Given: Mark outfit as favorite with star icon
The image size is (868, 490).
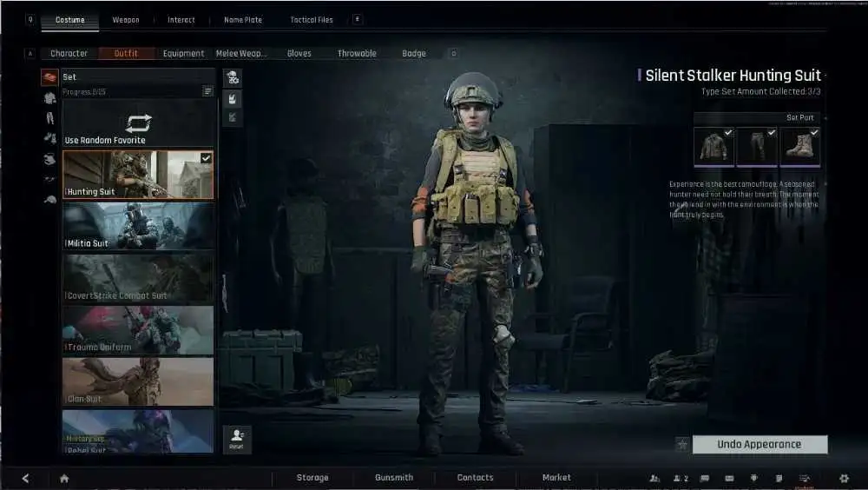Looking at the screenshot, I should (682, 445).
